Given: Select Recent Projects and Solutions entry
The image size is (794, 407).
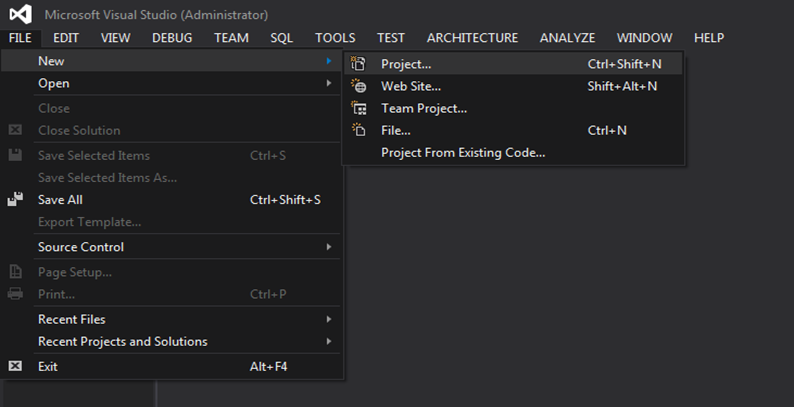Looking at the screenshot, I should coord(171,341).
